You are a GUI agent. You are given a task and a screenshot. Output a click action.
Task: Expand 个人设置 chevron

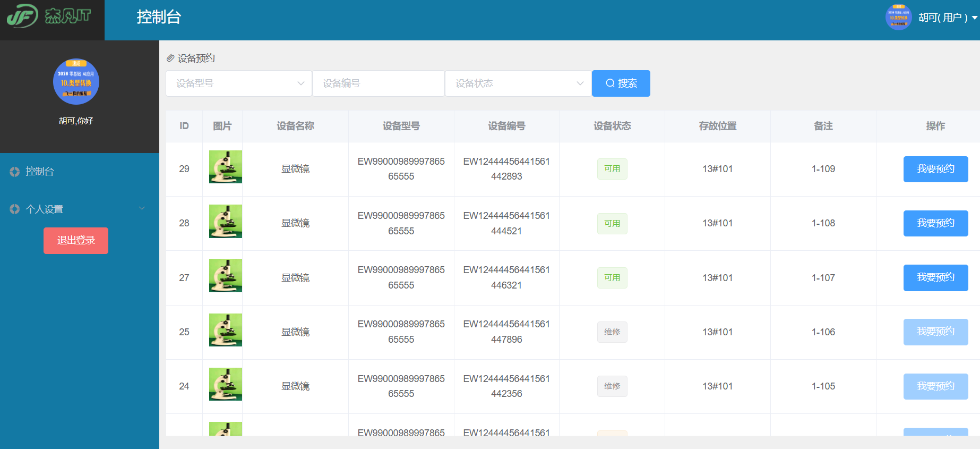pyautogui.click(x=142, y=208)
